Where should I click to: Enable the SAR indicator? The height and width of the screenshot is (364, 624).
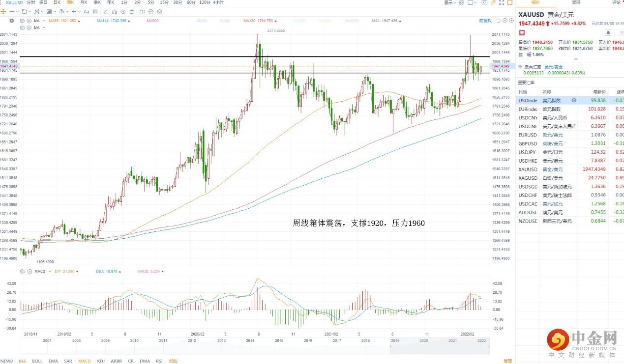(68, 361)
